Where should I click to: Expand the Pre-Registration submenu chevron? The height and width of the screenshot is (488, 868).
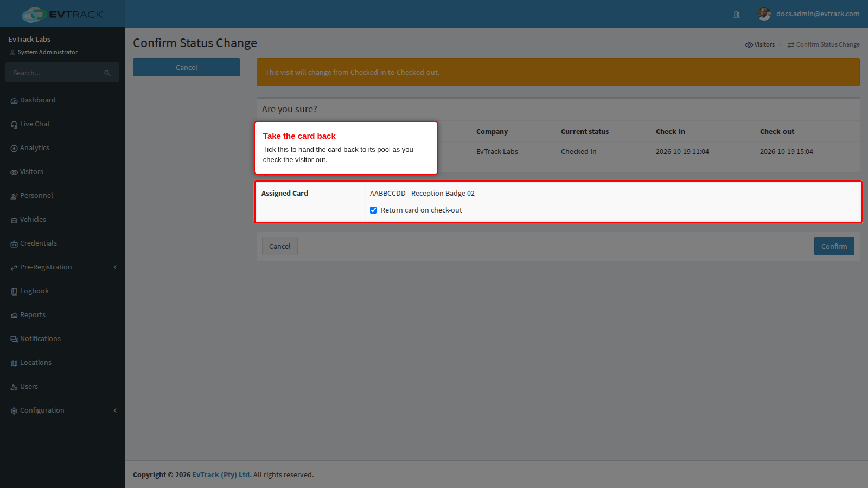point(115,267)
